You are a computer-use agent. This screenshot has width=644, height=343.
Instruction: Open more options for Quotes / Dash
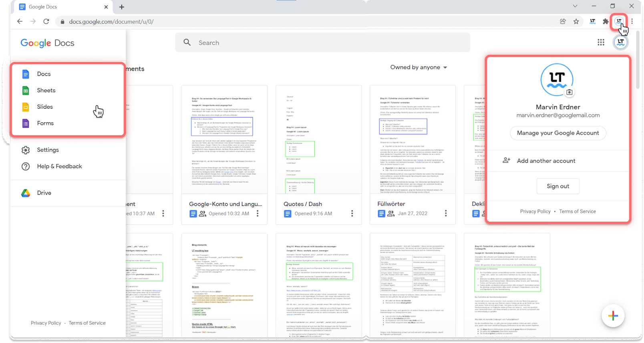pyautogui.click(x=352, y=214)
